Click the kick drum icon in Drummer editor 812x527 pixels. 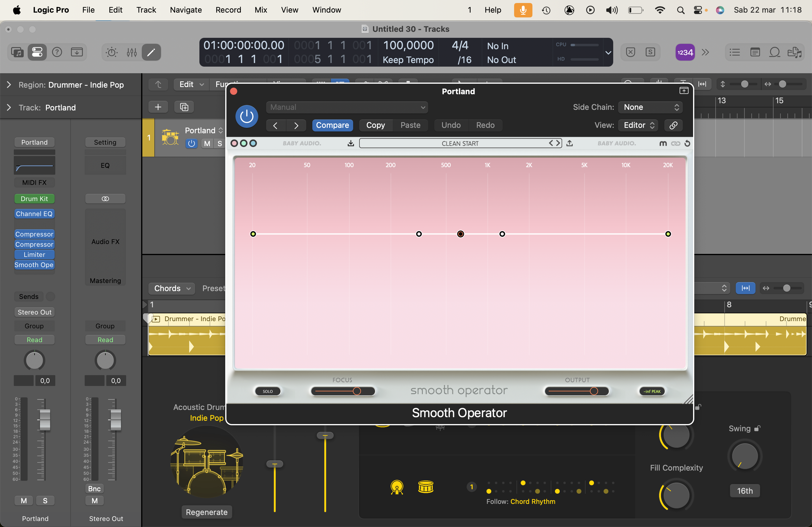pyautogui.click(x=397, y=487)
